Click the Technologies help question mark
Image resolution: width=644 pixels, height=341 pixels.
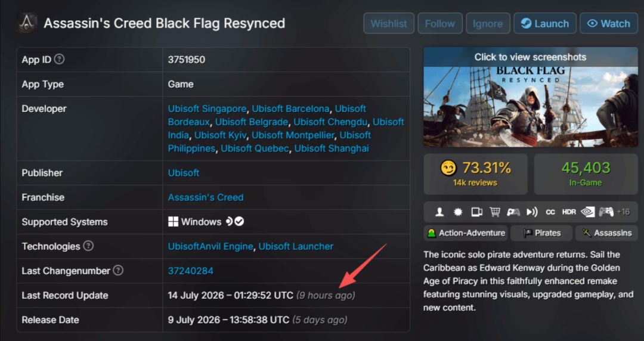pyautogui.click(x=88, y=246)
